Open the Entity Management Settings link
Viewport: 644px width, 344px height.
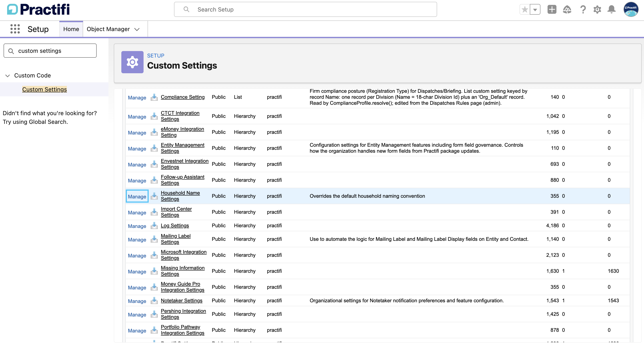pos(182,148)
